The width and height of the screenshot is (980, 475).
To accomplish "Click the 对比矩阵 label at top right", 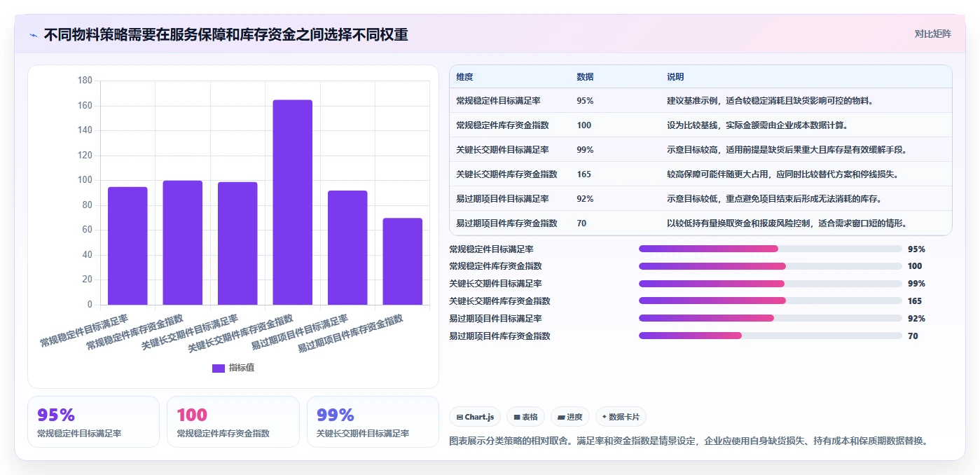I will [x=932, y=34].
